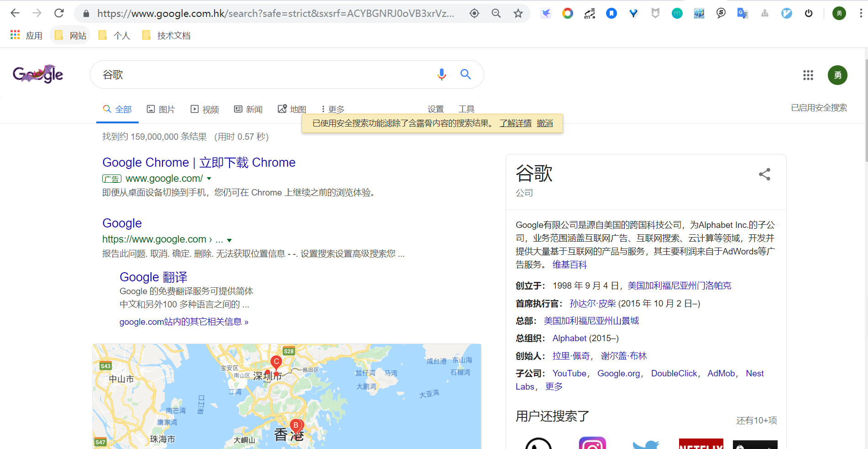Show 更多 subsidiaries in knowledge panel
This screenshot has width=868, height=449.
554,387
